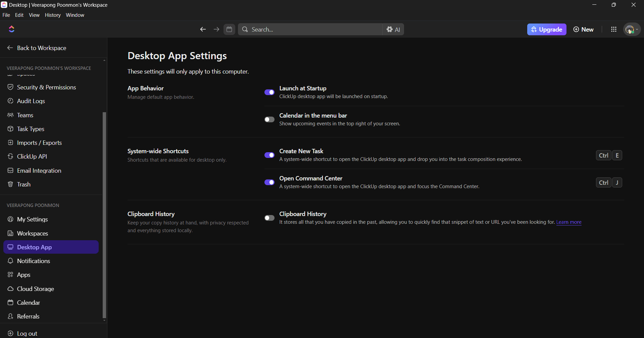Click the Teams people icon
Image resolution: width=644 pixels, height=338 pixels.
tap(10, 115)
